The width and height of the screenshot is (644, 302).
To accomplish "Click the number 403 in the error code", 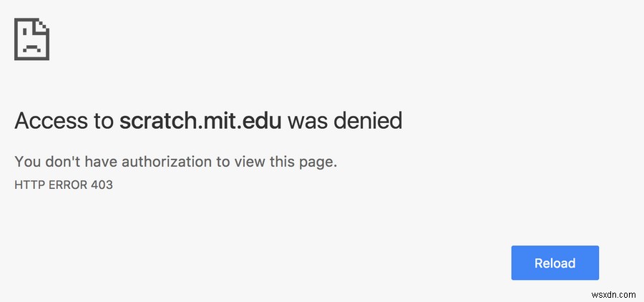I will [x=102, y=185].
